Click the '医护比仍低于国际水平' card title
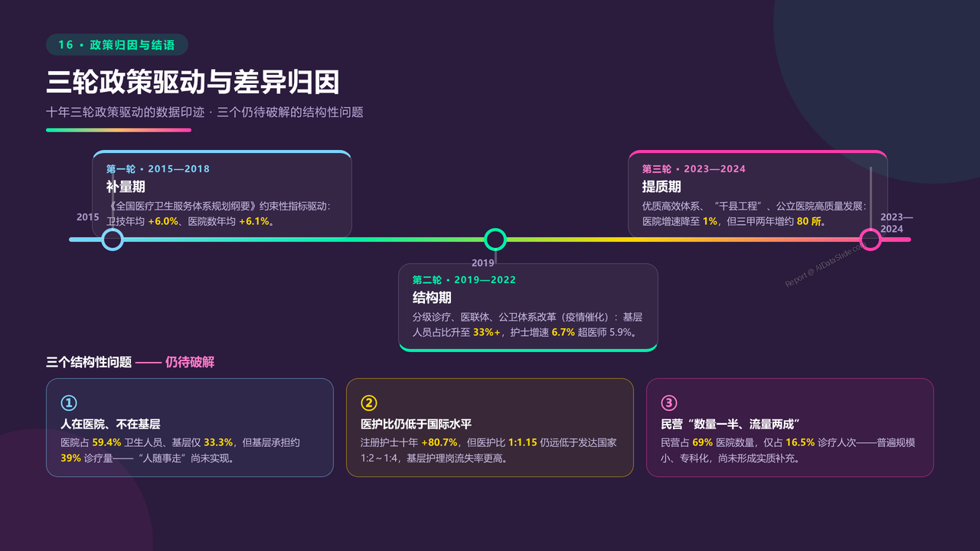This screenshot has height=551, width=980. [x=416, y=423]
